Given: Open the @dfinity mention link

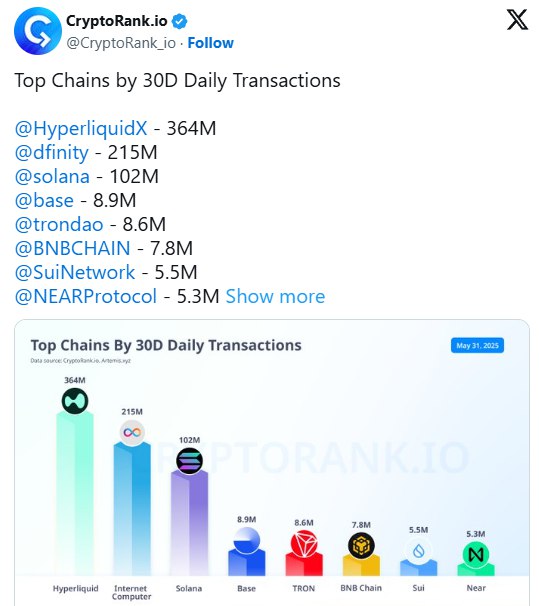Looking at the screenshot, I should point(51,152).
